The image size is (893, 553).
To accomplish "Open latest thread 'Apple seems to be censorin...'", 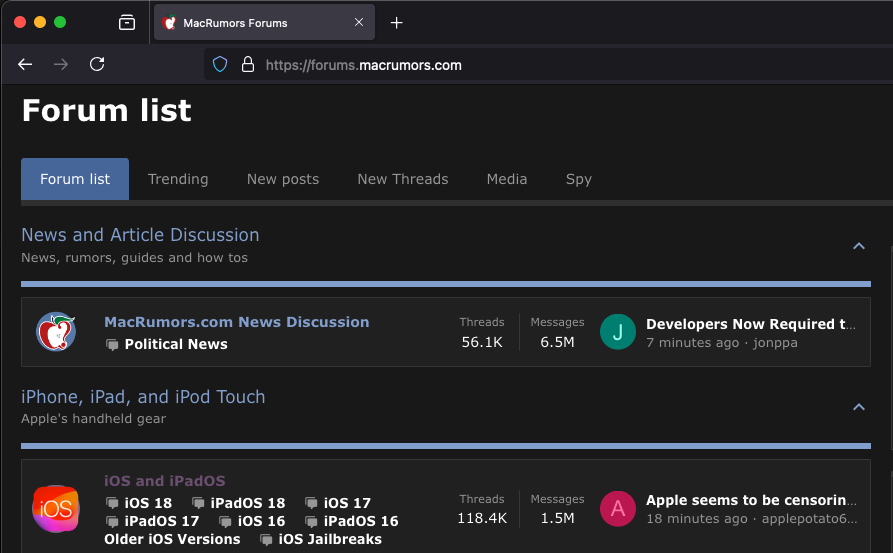I will click(x=751, y=500).
